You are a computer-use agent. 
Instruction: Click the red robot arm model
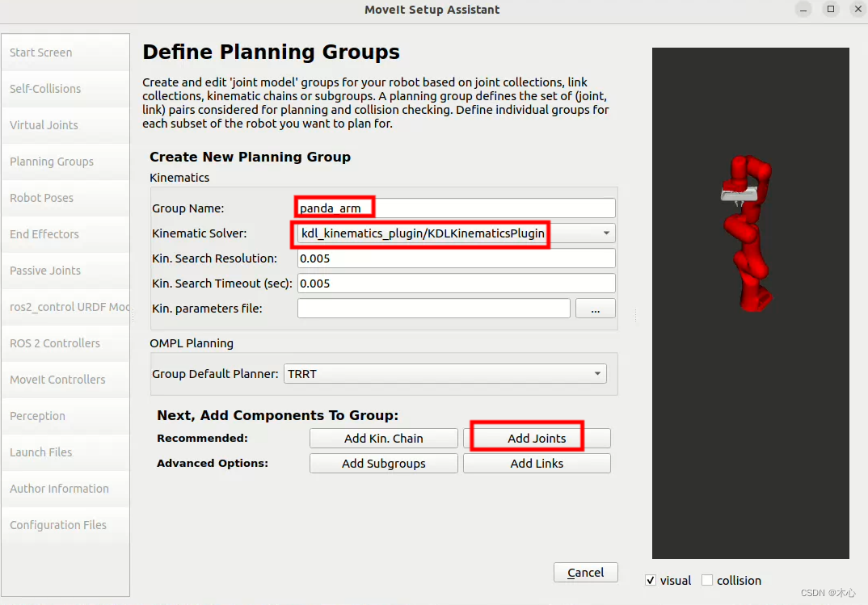[x=748, y=233]
